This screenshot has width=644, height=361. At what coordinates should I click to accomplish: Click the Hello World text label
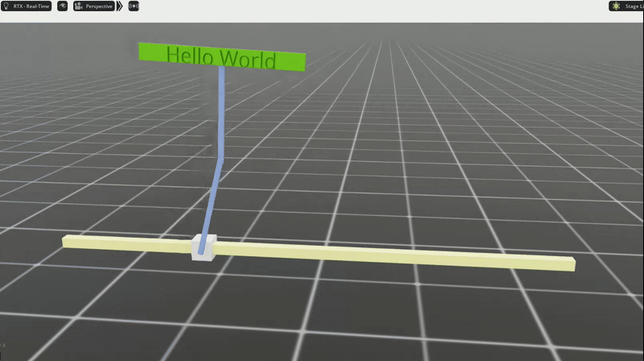(221, 58)
